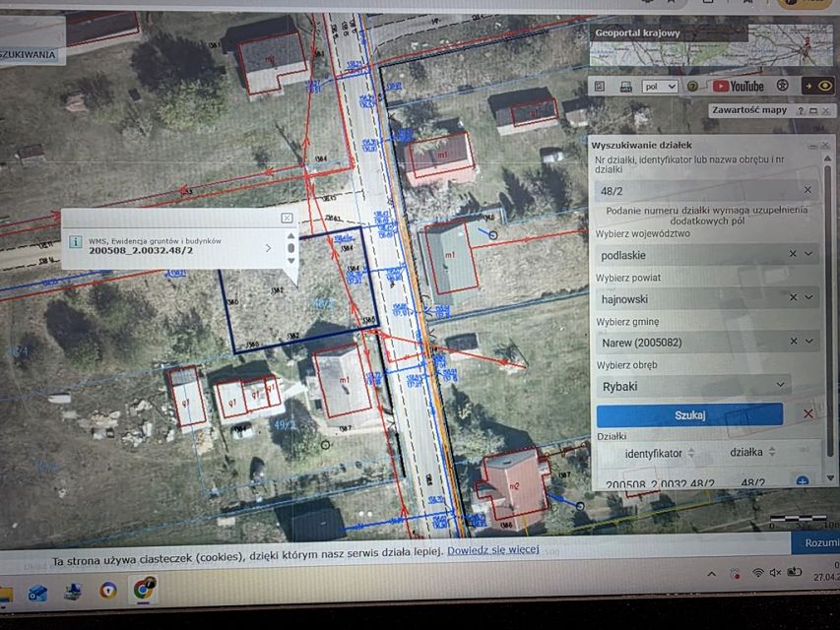
Task: Click the info icon in WMS popup
Action: tap(75, 242)
